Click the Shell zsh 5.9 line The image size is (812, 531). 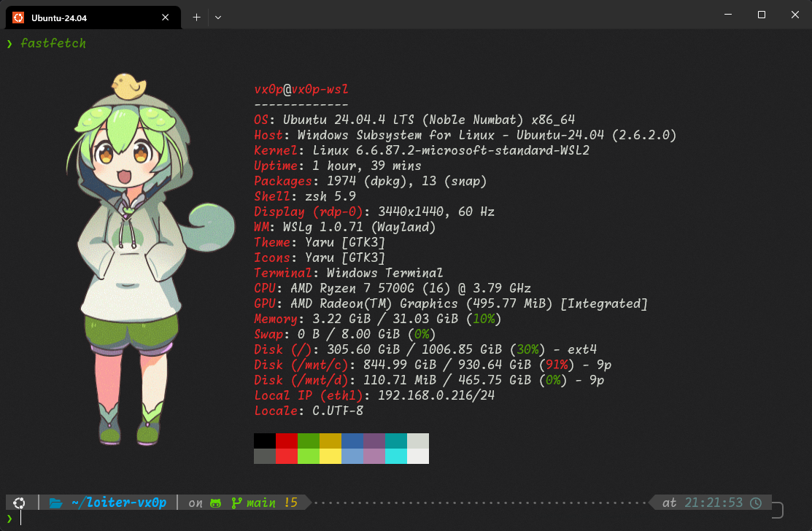(x=305, y=197)
